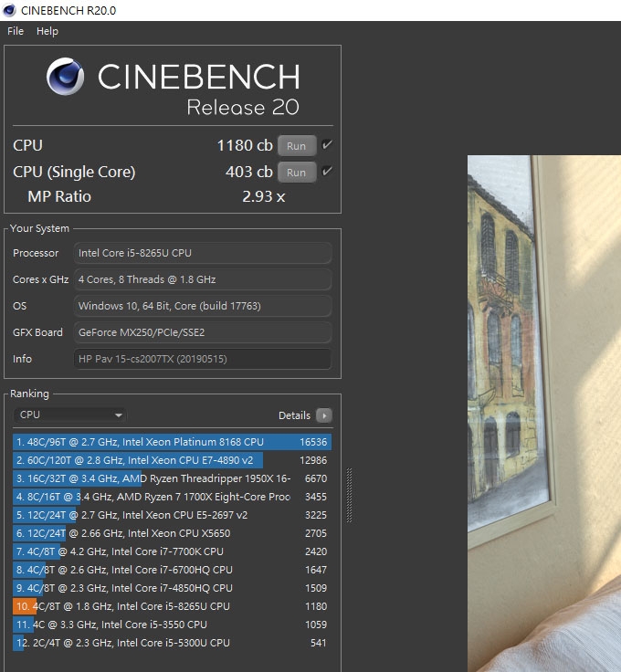Select ranking row Xeon CPU X5650

pos(172,533)
